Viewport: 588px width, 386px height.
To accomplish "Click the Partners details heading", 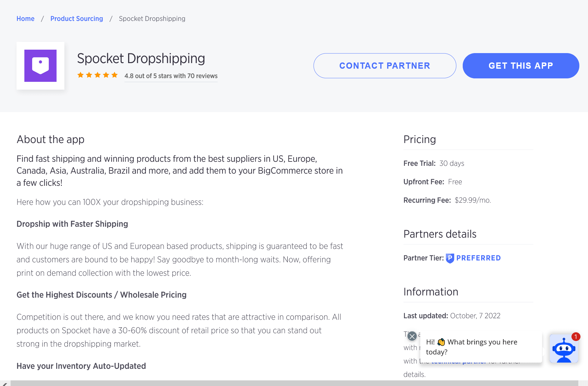I will point(440,234).
